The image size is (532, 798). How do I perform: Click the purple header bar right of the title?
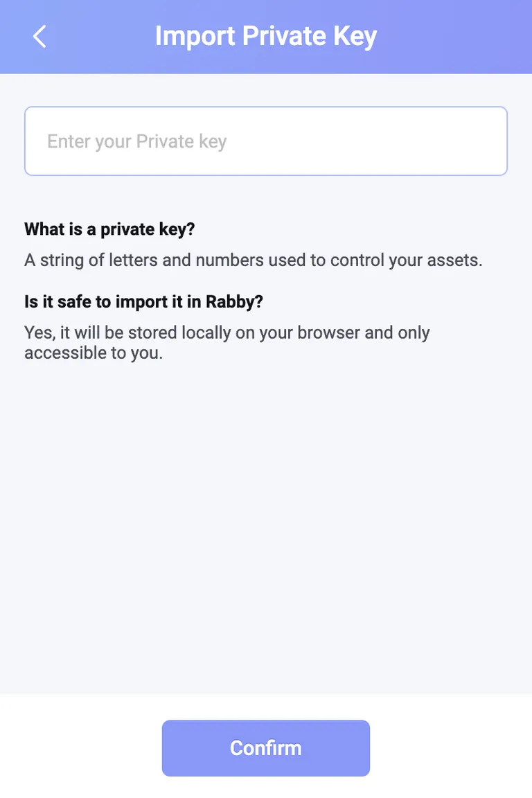coord(453,37)
